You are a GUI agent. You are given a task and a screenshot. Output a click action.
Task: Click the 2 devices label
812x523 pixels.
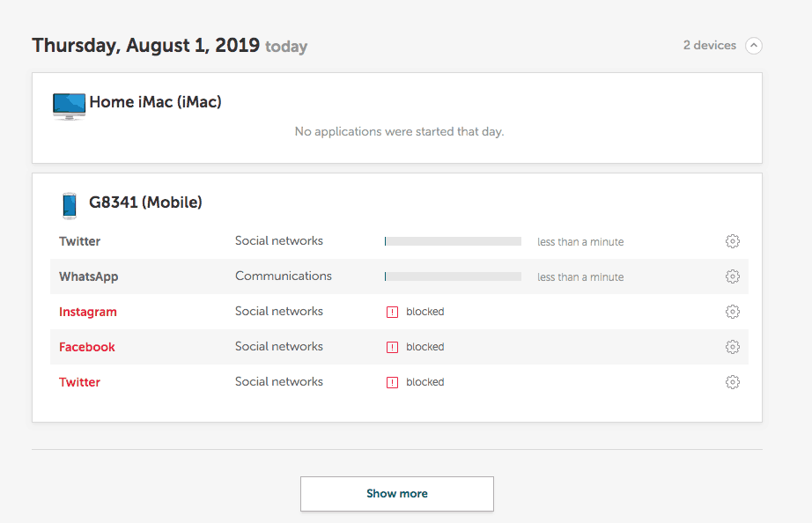coord(709,45)
